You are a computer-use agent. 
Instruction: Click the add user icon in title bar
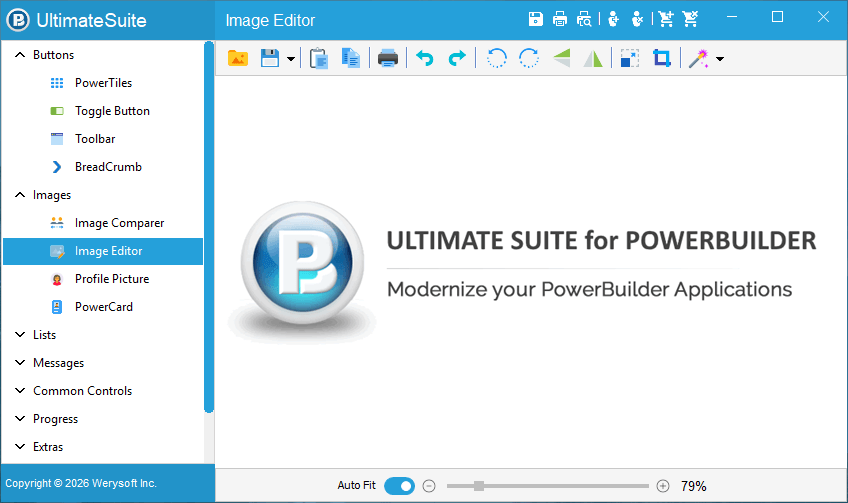tap(613, 19)
